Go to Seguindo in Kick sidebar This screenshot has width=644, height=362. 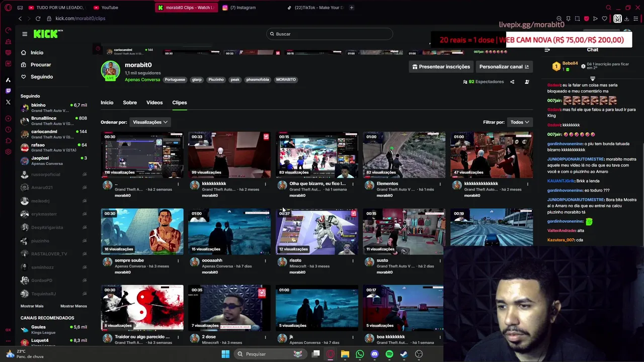[37, 77]
